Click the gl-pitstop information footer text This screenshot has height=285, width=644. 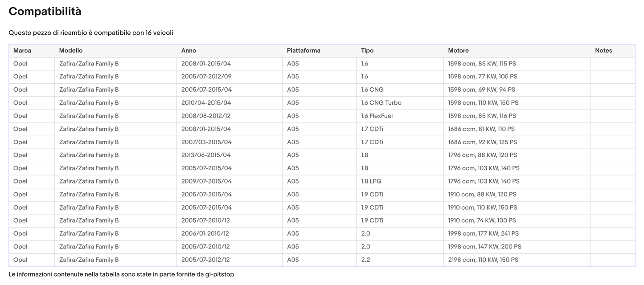121,274
